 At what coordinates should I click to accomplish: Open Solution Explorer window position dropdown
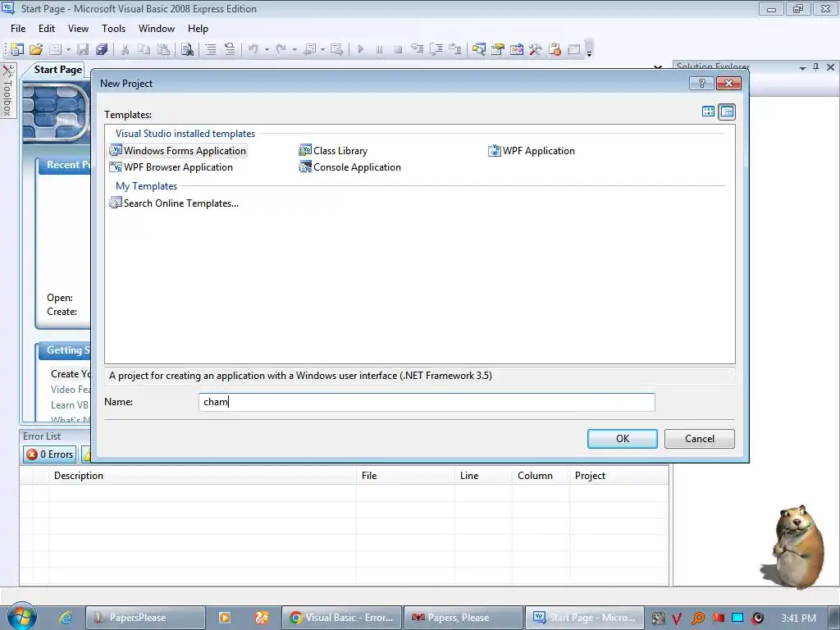[802, 68]
